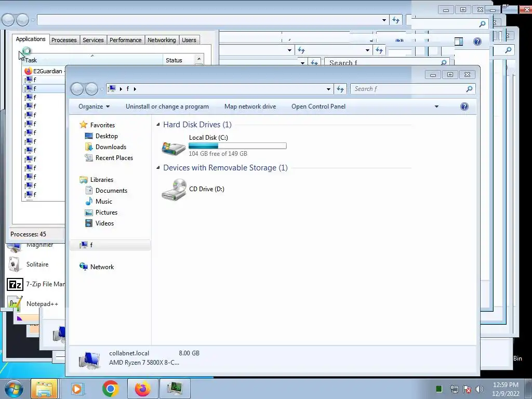Click the Help question mark in front Explorer window
532x399 pixels.
point(464,107)
